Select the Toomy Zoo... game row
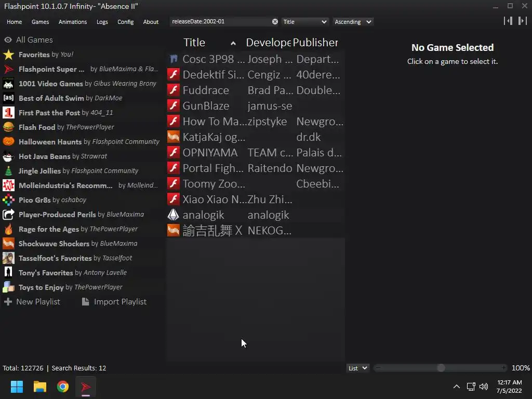532x399 pixels. click(256, 184)
